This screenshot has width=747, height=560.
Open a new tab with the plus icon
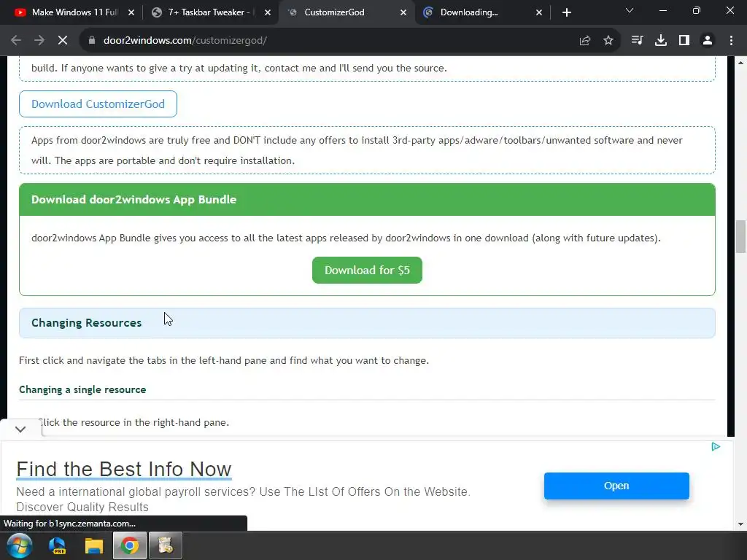coord(566,12)
